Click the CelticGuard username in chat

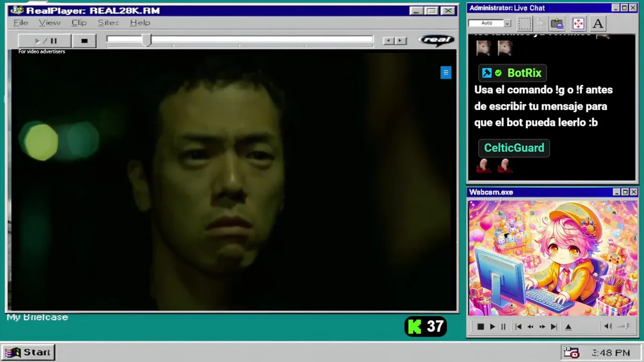pyautogui.click(x=514, y=148)
